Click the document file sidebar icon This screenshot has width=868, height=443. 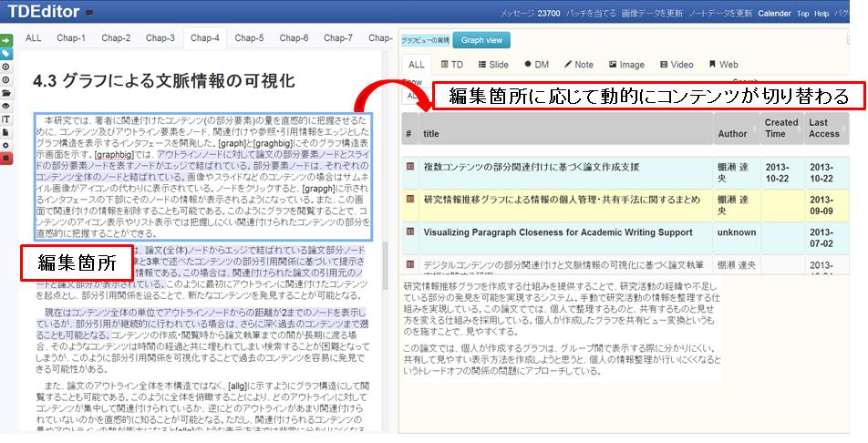(x=6, y=131)
